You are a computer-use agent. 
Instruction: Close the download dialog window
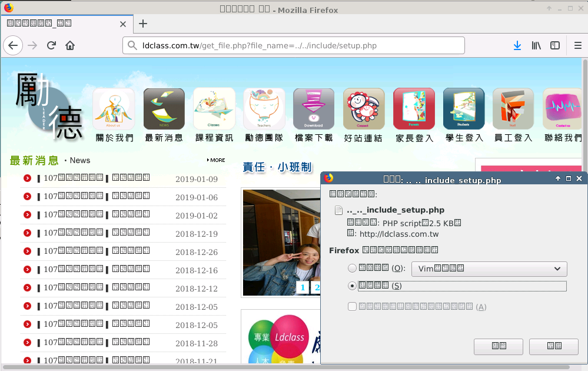pos(579,178)
